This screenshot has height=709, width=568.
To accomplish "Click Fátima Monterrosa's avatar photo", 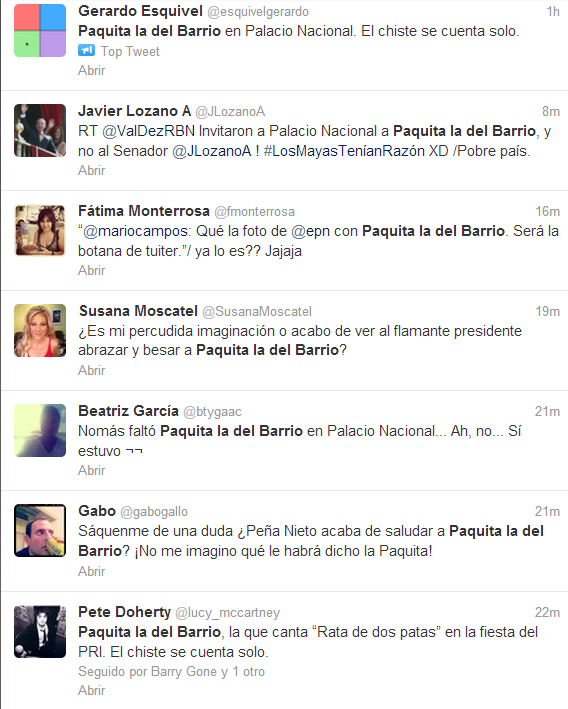I will coord(40,231).
